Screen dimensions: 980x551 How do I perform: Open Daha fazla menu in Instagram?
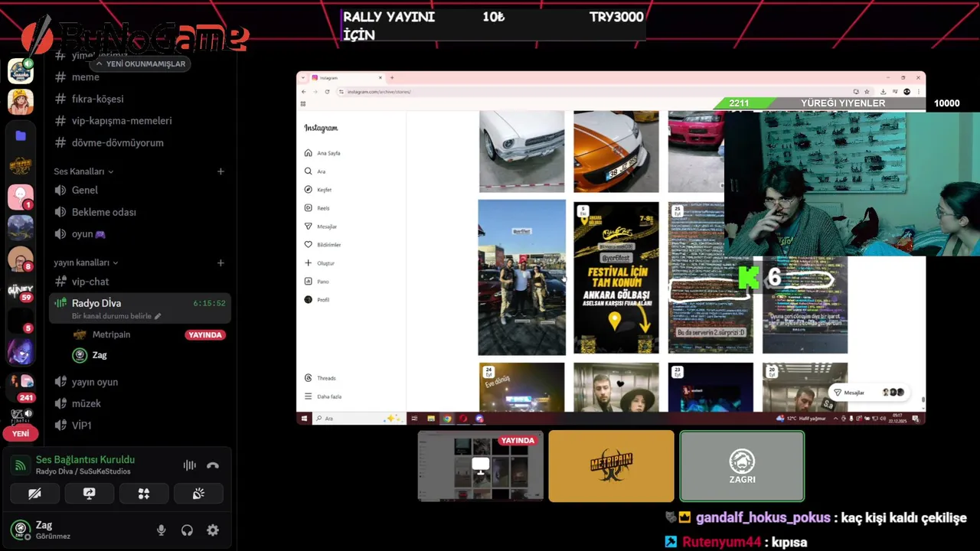click(322, 396)
